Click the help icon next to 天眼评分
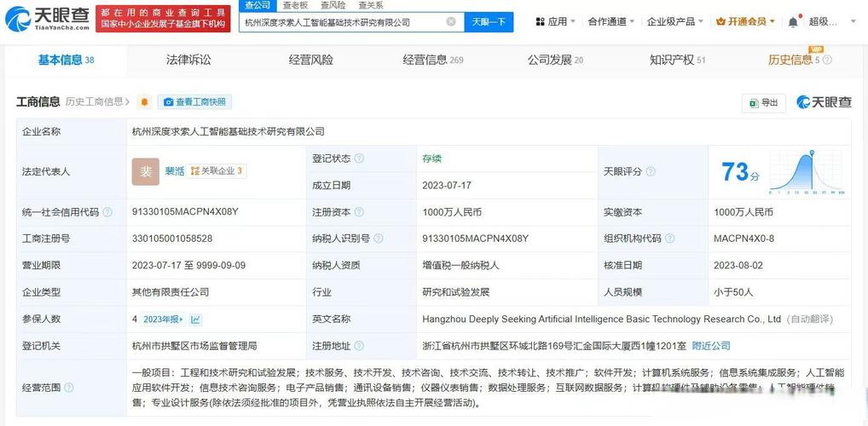Screen dimensions: 868x426 651,171
